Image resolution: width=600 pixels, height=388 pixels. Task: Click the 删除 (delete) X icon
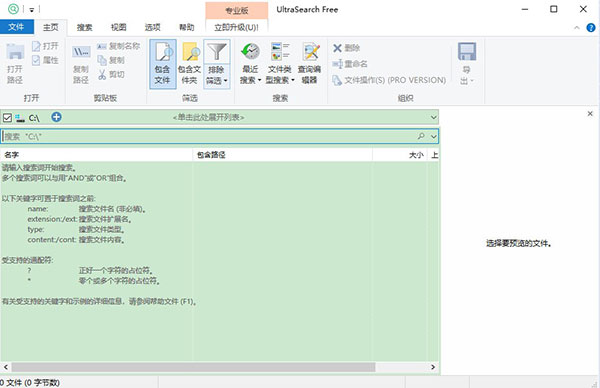(x=337, y=48)
